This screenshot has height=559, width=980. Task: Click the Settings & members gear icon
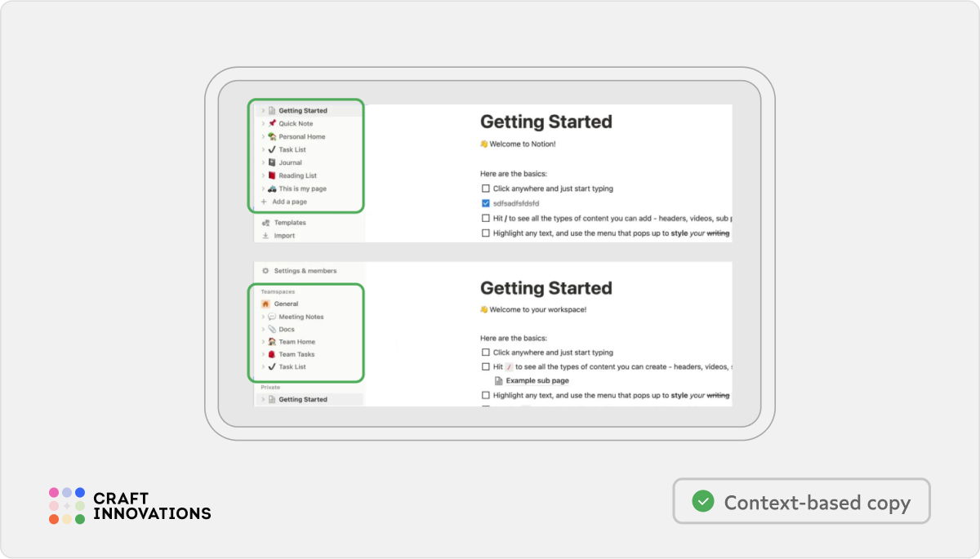click(265, 271)
